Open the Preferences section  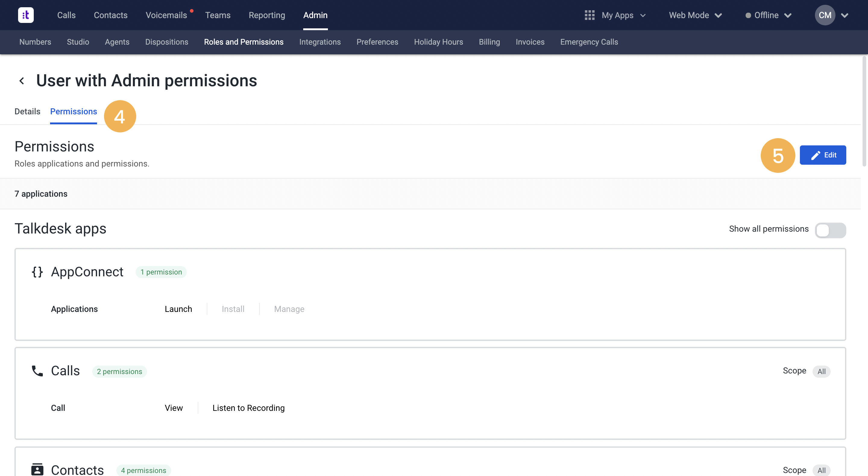click(377, 42)
